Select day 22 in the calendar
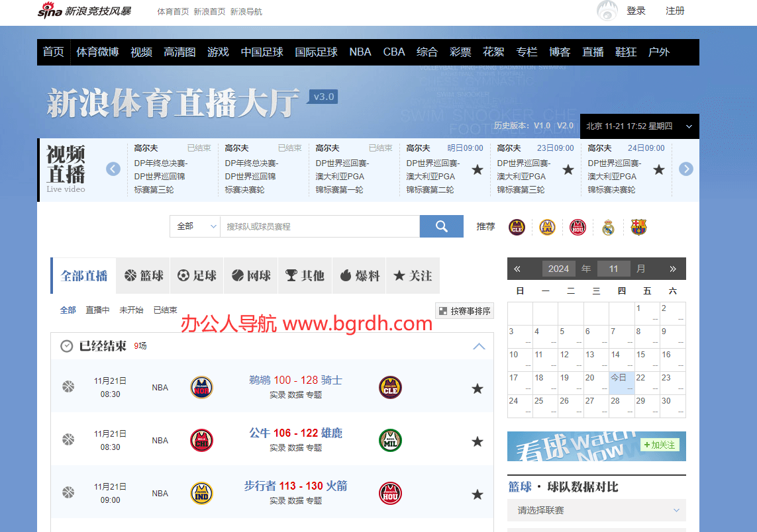The height and width of the screenshot is (532, 757). click(x=647, y=383)
